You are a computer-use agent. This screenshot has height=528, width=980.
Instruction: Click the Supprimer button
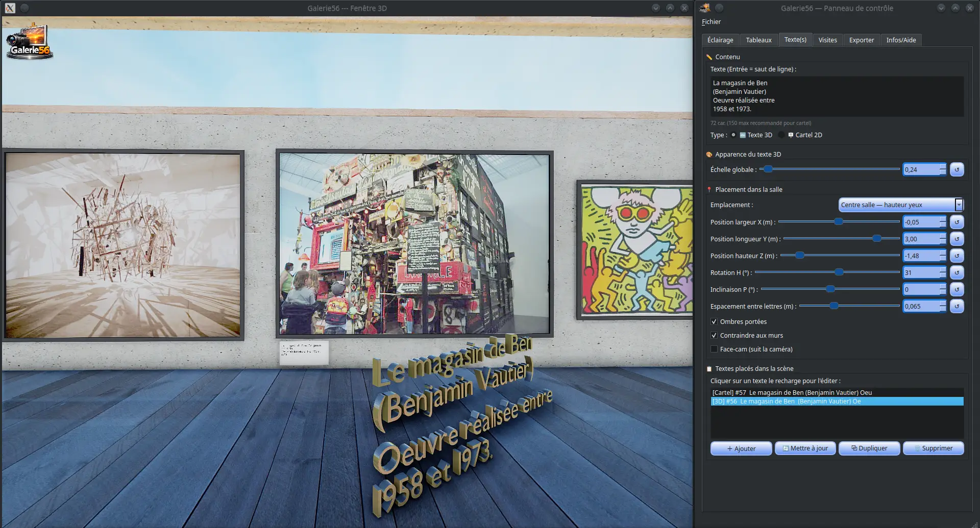click(933, 448)
